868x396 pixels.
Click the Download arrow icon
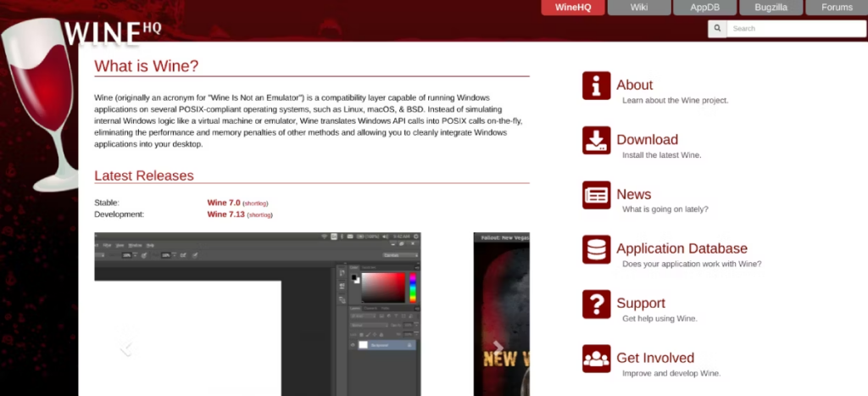[596, 140]
